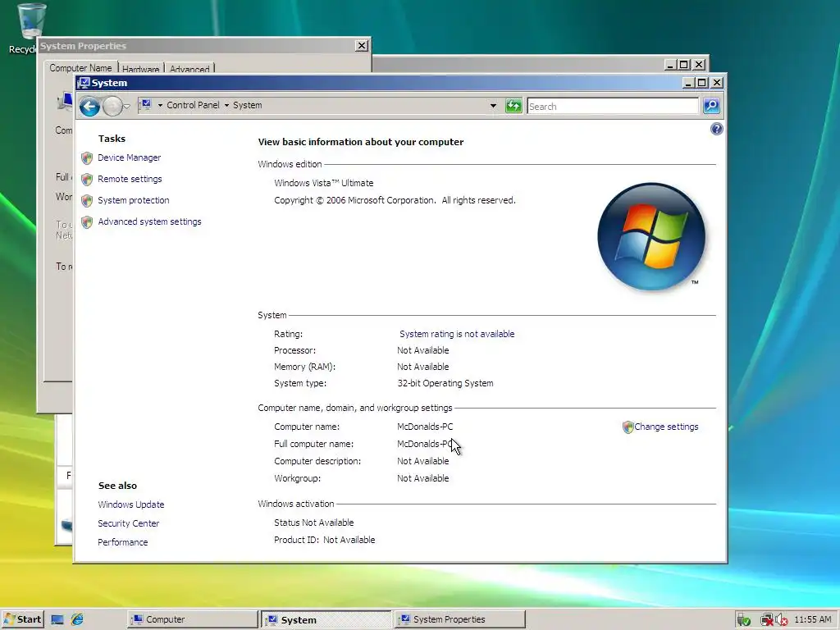Select Computer Name tab in System Properties
The image size is (840, 630).
click(80, 68)
